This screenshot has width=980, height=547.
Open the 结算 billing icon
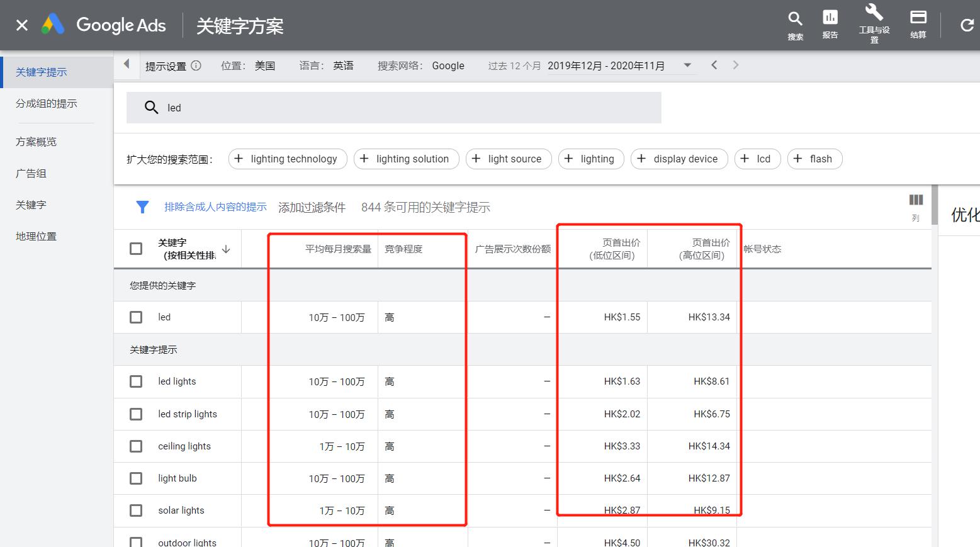[918, 20]
